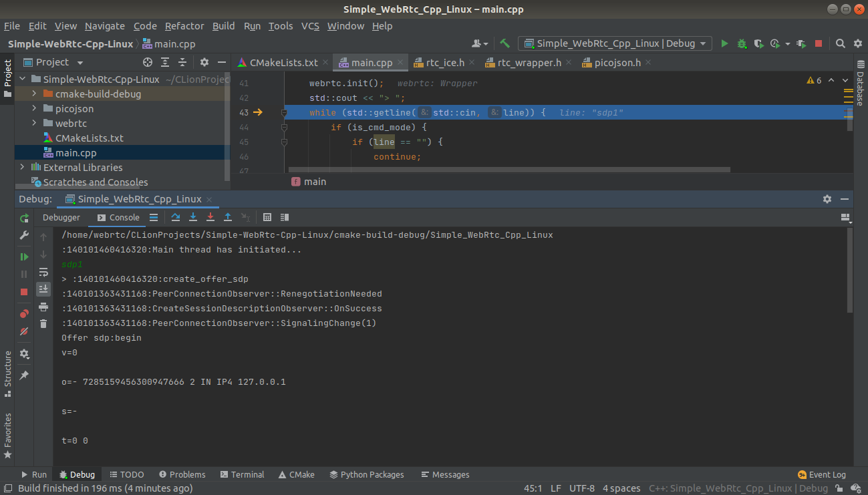
Task: Clear console with the trash icon
Action: coord(43,324)
